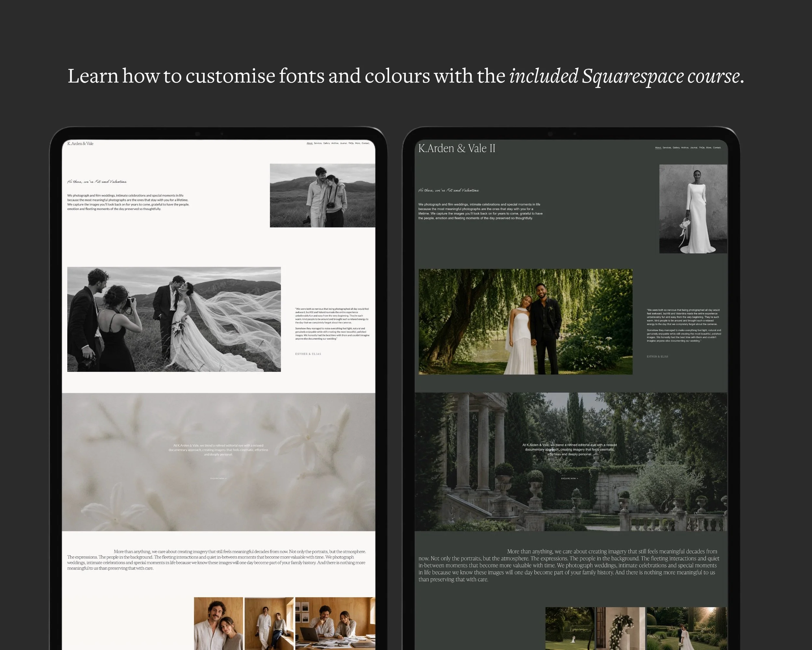812x650 pixels.
Task: Click Archive in the dark green site's navigation
Action: (x=685, y=148)
